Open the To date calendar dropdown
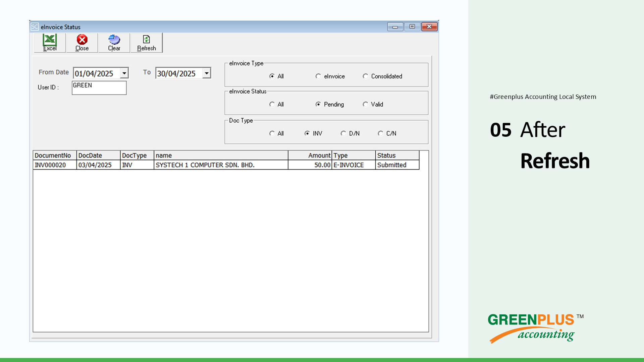Screen dimensions: 644x362 pyautogui.click(x=207, y=73)
